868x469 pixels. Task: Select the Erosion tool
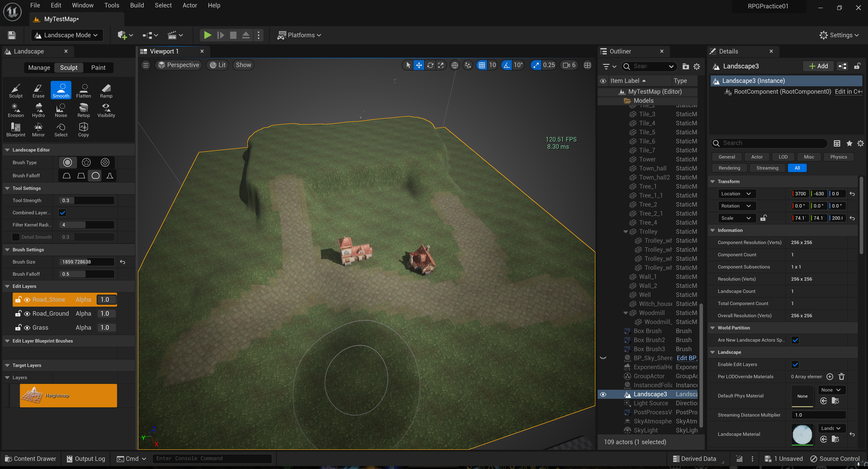pos(16,110)
